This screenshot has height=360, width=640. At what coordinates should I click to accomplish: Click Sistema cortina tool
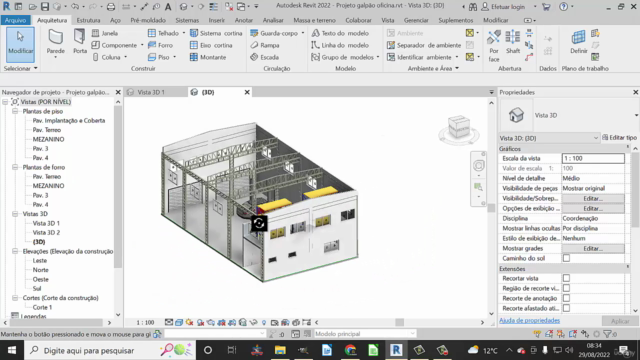pos(216,33)
